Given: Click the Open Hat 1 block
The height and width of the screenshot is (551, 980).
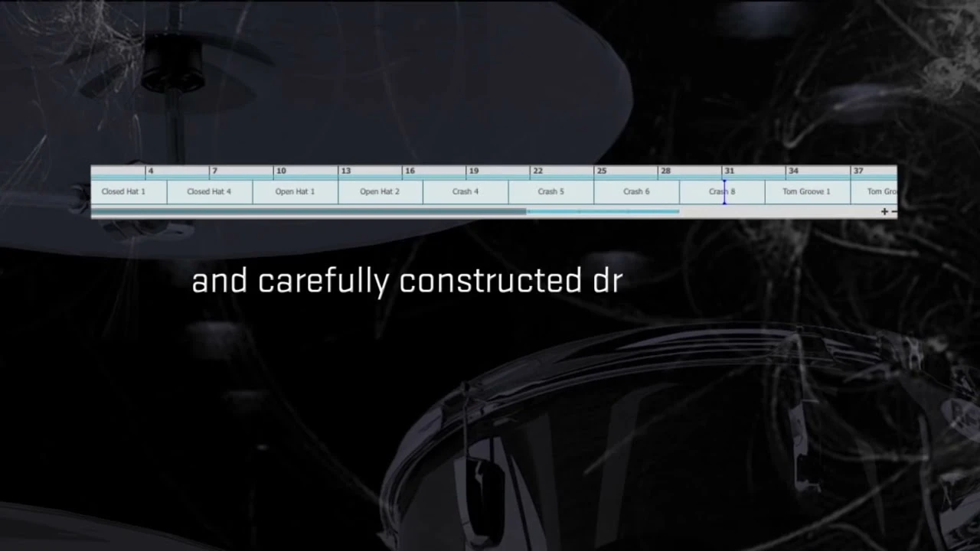Looking at the screenshot, I should 295,191.
